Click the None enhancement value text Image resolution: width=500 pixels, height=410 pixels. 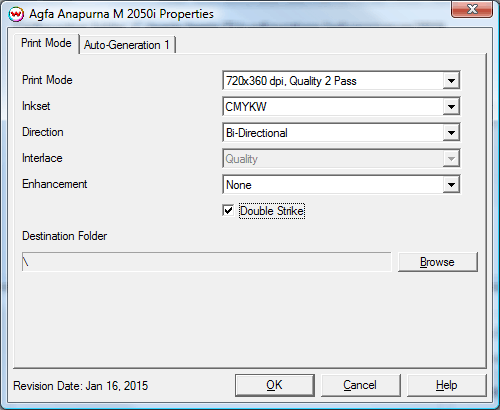239,185
